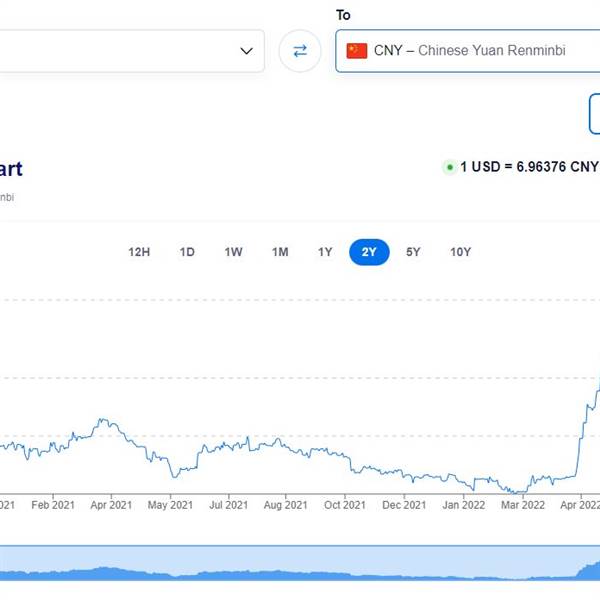Open the CNY Chinese Yuan Renminbi selector
The image size is (600, 600).
tap(470, 50)
